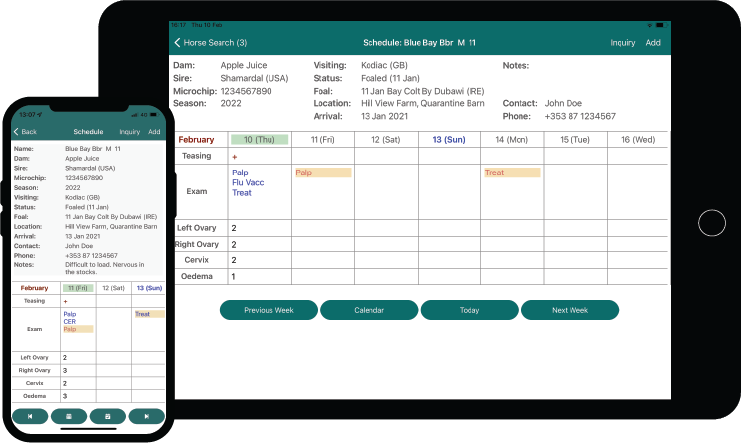
Task: Tap Add in the tablet header
Action: pos(653,43)
